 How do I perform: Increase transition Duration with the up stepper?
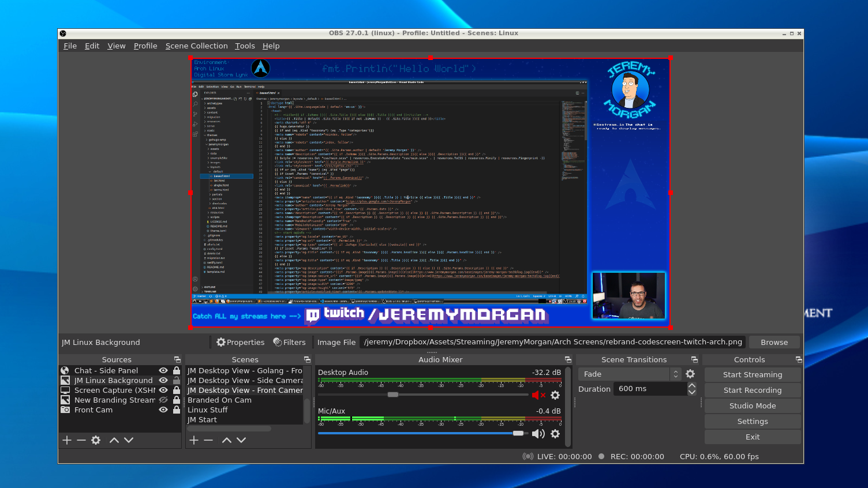691,385
